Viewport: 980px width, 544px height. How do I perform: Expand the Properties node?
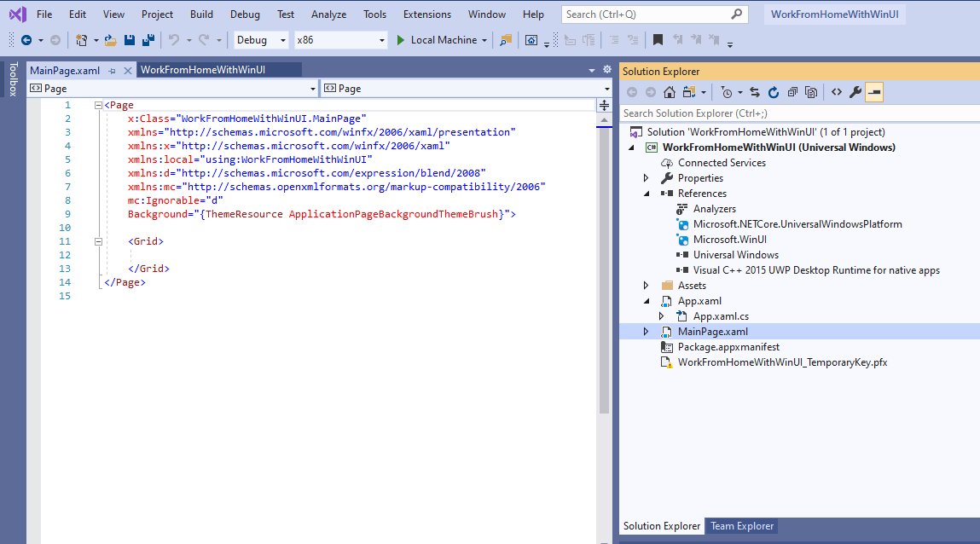647,178
